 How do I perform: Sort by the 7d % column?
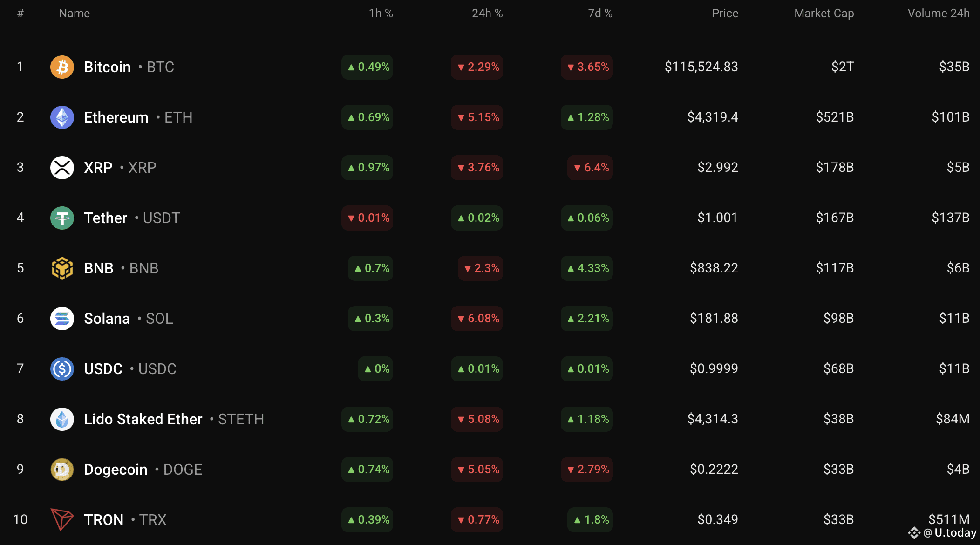click(x=600, y=14)
